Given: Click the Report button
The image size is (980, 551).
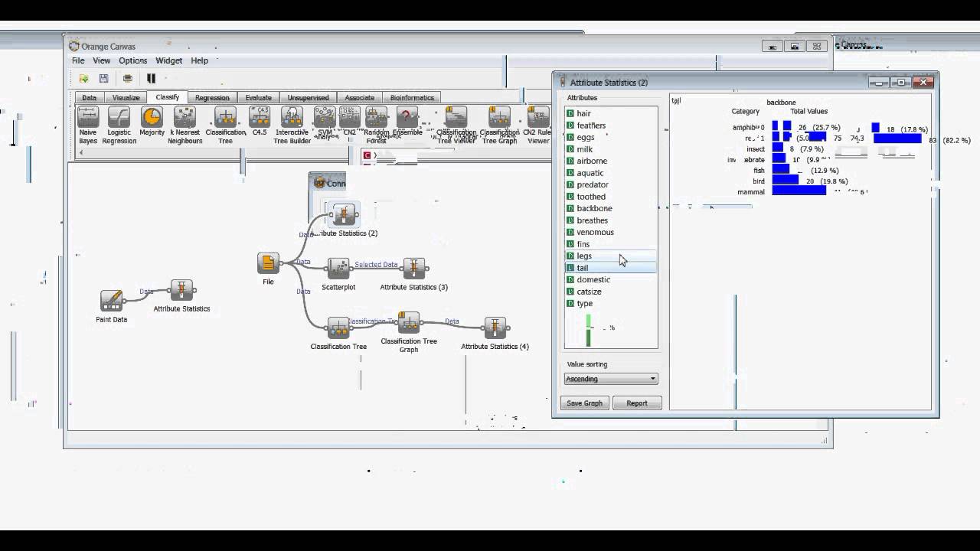Looking at the screenshot, I should click(637, 403).
